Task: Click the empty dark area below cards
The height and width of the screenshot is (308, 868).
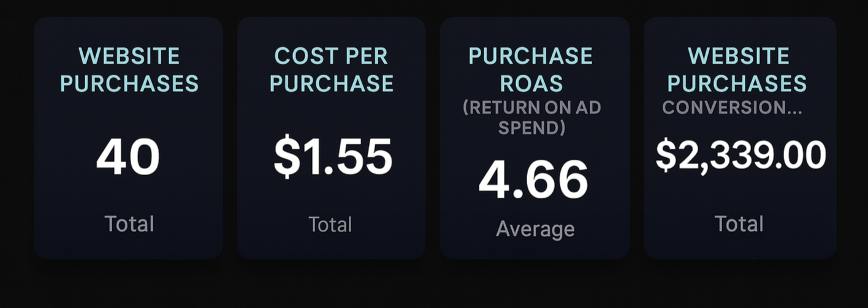Action: (434, 285)
